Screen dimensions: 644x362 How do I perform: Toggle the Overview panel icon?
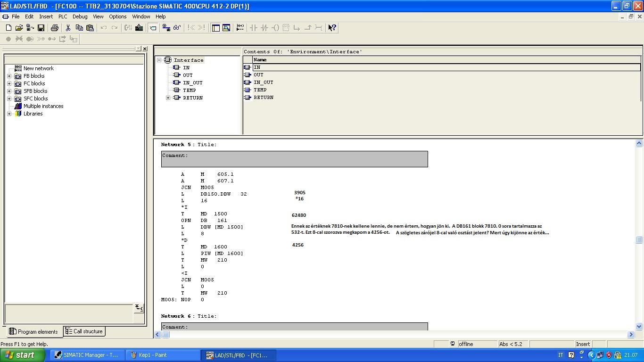[216, 28]
